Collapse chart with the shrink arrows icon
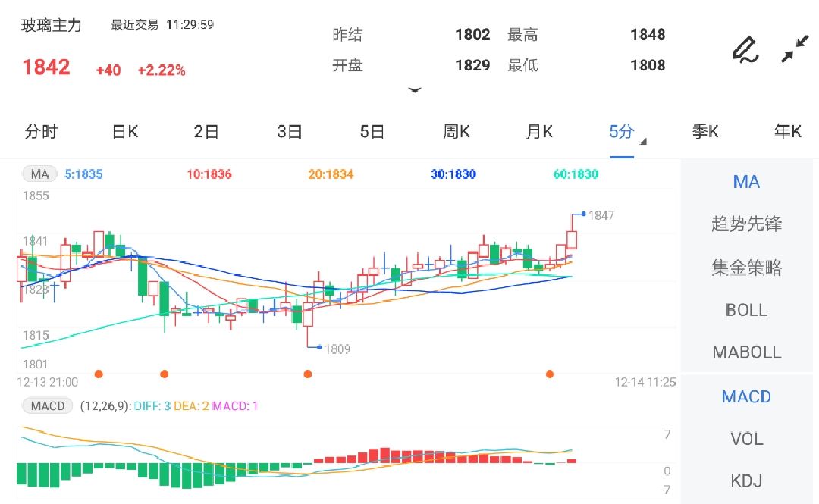This screenshot has height=504, width=819. pos(795,49)
